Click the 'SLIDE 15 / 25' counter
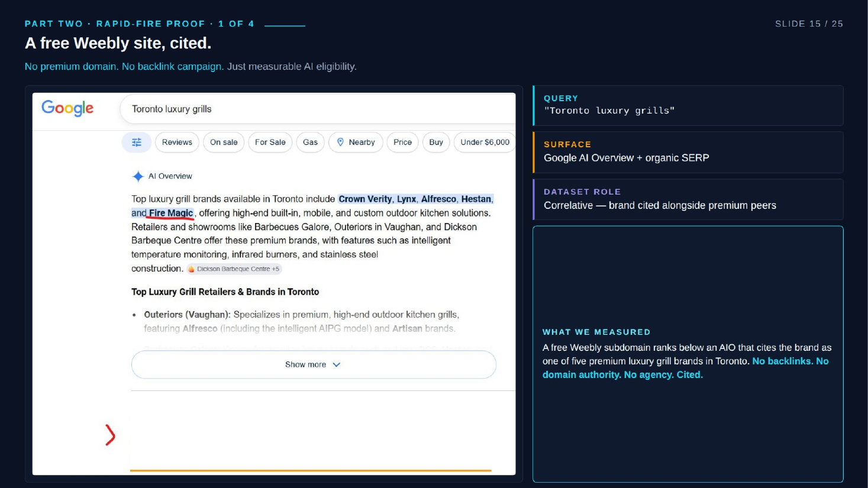This screenshot has height=488, width=868. [x=809, y=24]
